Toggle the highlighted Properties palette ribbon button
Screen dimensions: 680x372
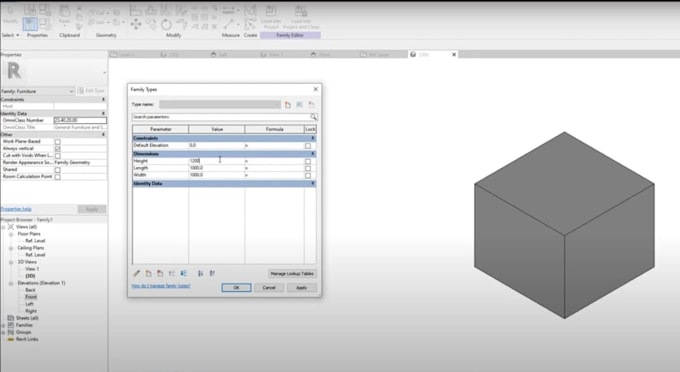(30, 24)
